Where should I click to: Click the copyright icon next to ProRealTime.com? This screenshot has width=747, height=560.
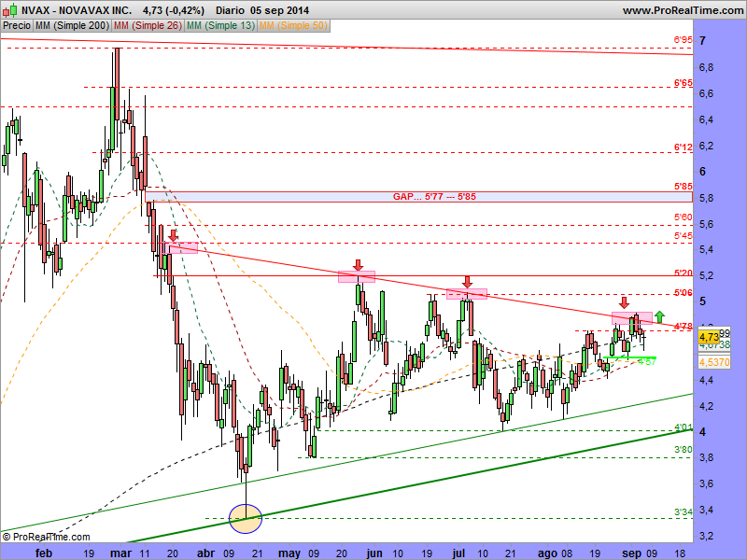click(7, 537)
